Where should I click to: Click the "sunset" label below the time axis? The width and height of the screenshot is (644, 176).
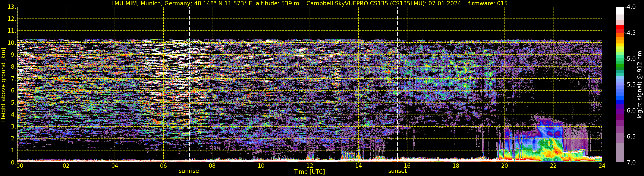pyautogui.click(x=398, y=171)
